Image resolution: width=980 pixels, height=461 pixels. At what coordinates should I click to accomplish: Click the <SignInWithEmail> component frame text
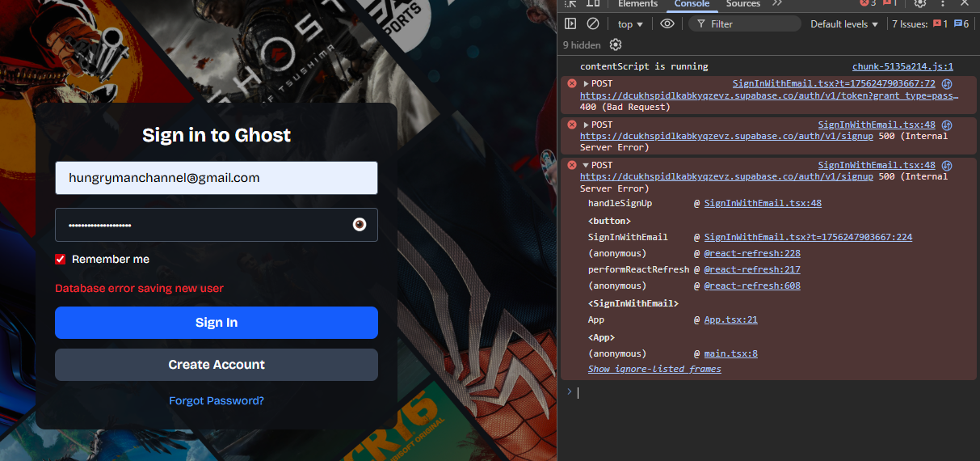click(633, 303)
